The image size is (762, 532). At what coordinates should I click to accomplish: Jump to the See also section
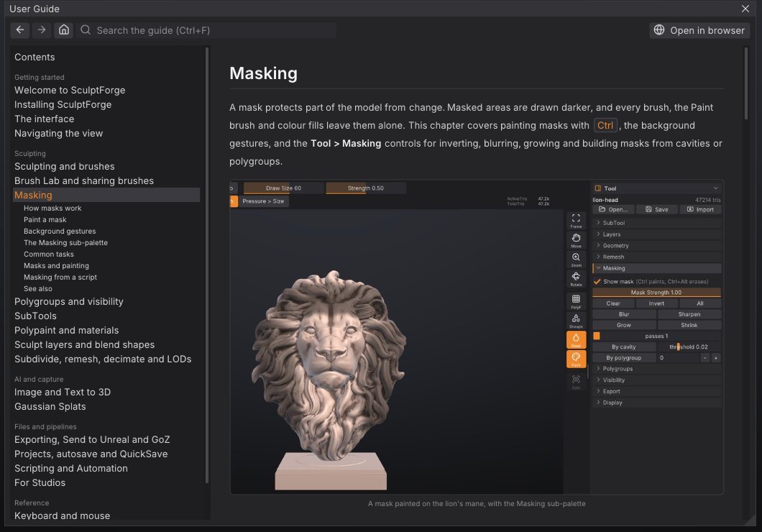pyautogui.click(x=38, y=288)
